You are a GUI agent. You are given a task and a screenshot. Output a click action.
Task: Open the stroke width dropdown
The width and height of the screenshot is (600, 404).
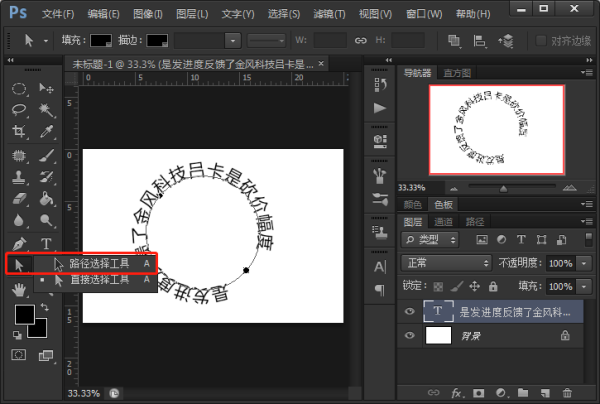click(x=233, y=41)
